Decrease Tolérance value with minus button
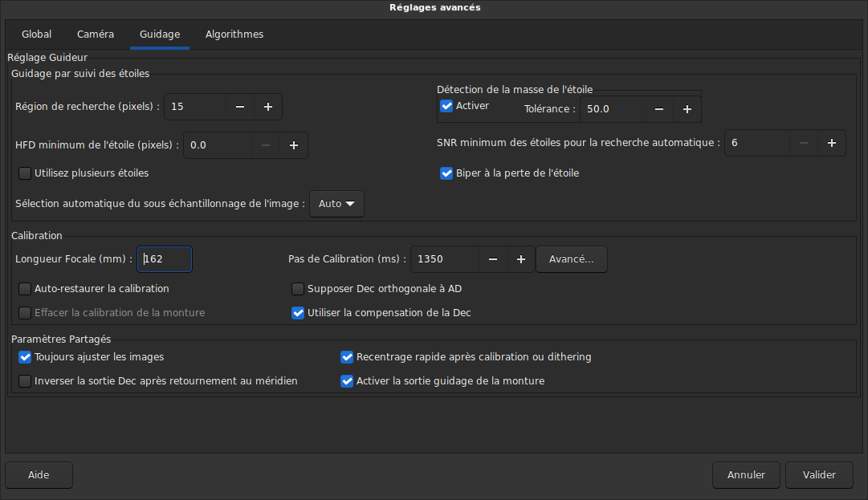The width and height of the screenshot is (868, 500). point(658,109)
